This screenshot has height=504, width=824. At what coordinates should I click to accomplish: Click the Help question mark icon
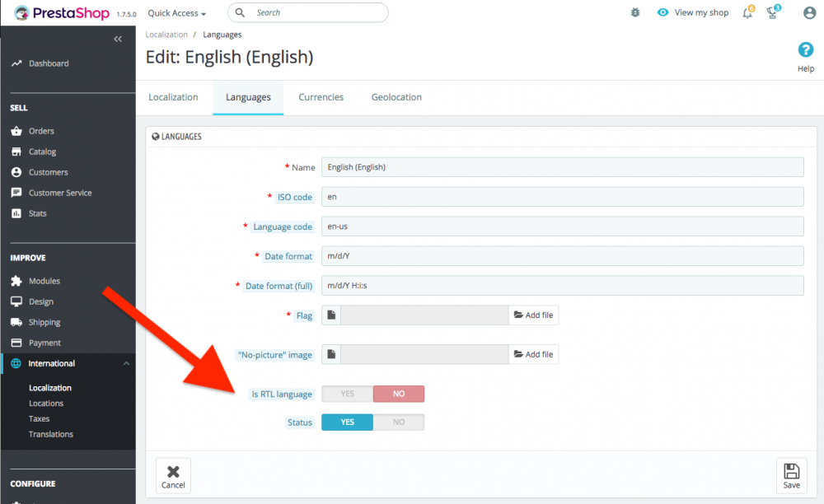click(806, 50)
